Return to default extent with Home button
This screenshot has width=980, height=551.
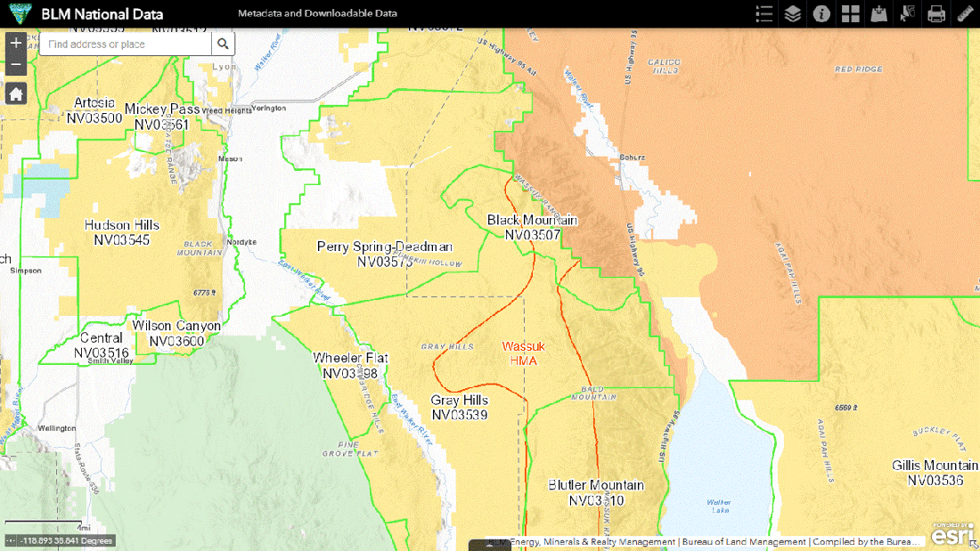(15, 94)
